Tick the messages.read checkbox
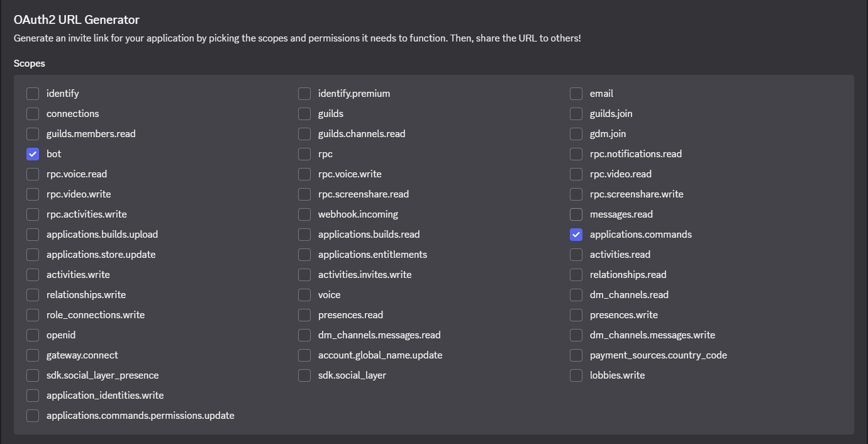 pyautogui.click(x=576, y=214)
